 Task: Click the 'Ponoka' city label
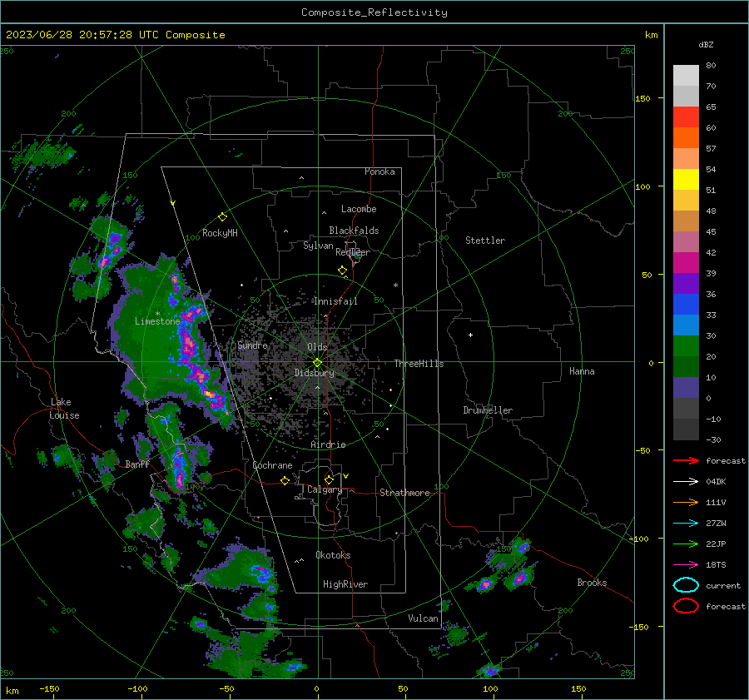(379, 171)
